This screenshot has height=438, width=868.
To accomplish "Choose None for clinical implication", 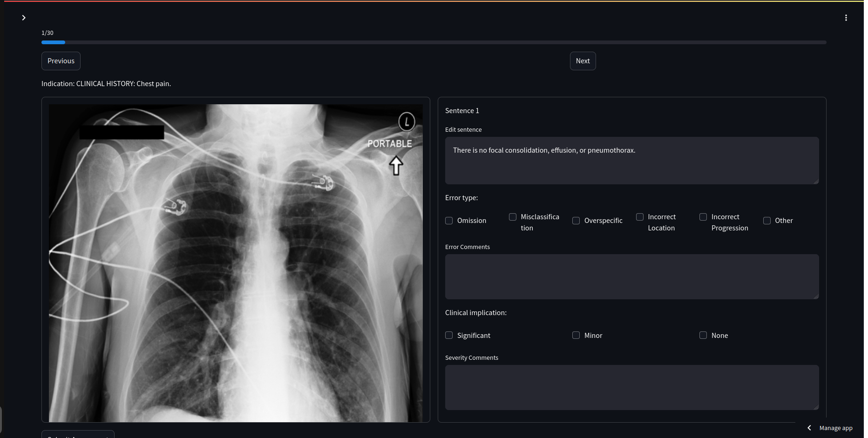I will (x=703, y=335).
